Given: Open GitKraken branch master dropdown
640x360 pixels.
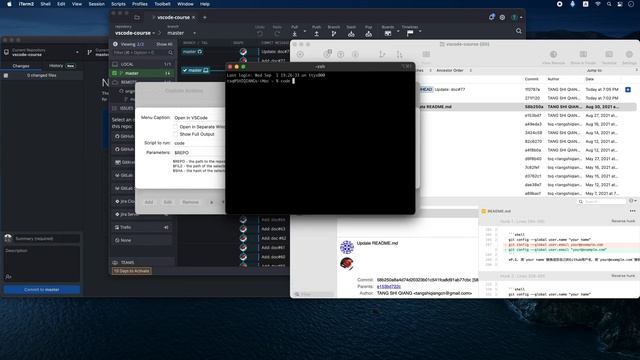Looking at the screenshot, I should point(181,33).
